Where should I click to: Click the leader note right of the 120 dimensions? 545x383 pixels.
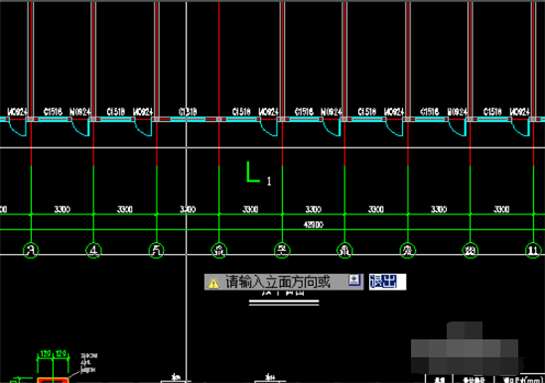tap(89, 362)
